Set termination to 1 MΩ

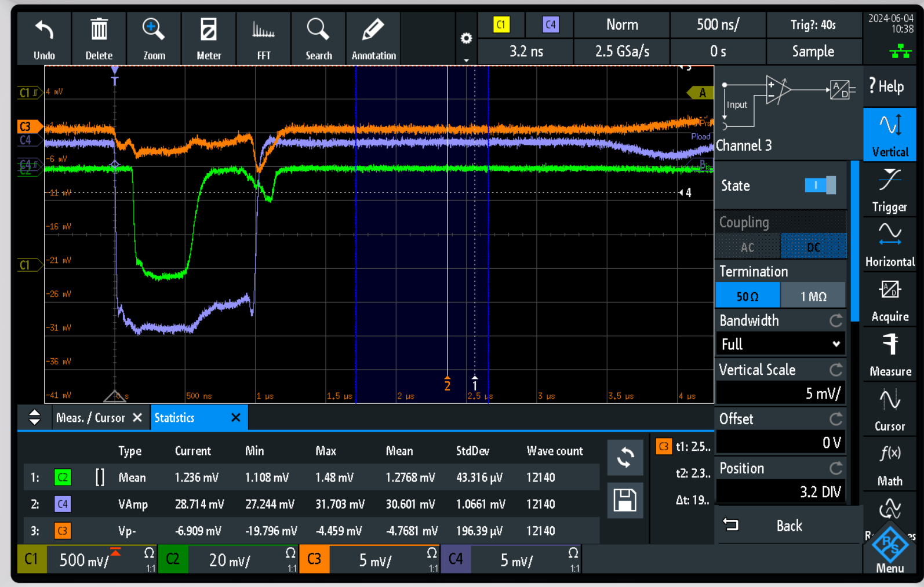(x=813, y=297)
